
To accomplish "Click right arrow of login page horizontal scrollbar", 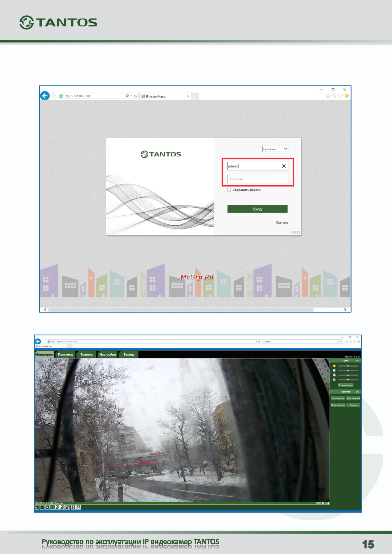I will pos(345,310).
